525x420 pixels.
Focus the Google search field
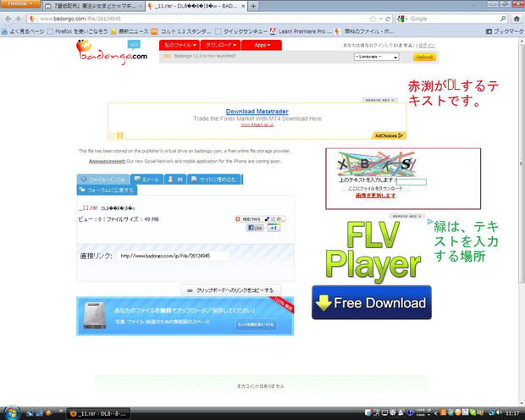[454, 19]
